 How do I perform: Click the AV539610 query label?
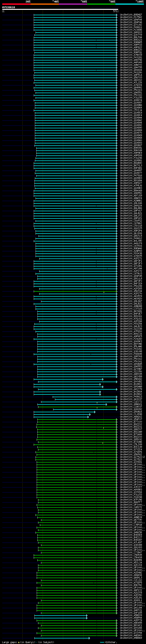8,7
